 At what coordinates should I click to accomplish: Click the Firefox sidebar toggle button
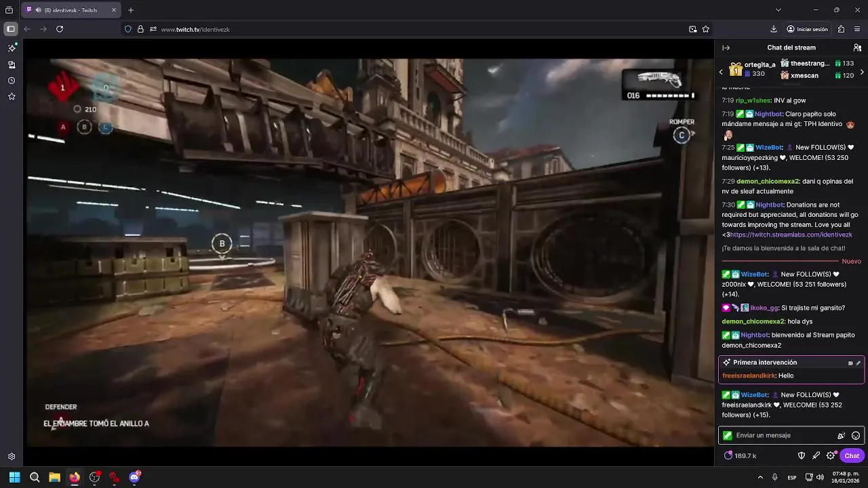[11, 29]
